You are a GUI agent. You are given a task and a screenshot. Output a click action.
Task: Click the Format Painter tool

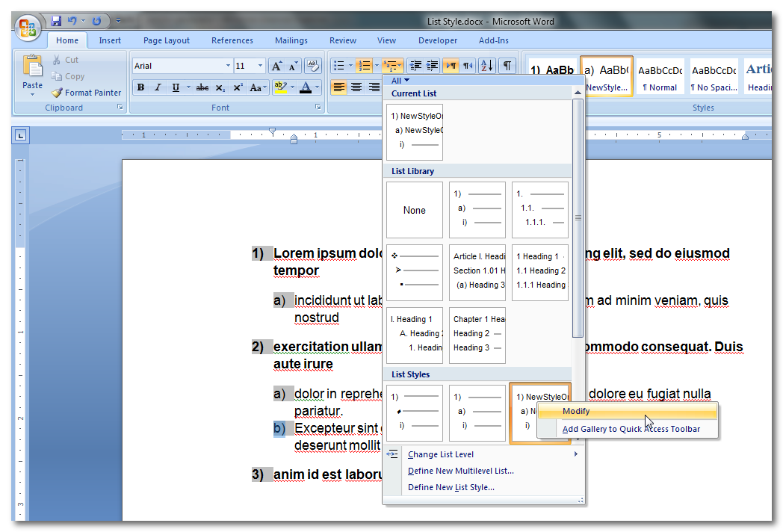pyautogui.click(x=86, y=93)
